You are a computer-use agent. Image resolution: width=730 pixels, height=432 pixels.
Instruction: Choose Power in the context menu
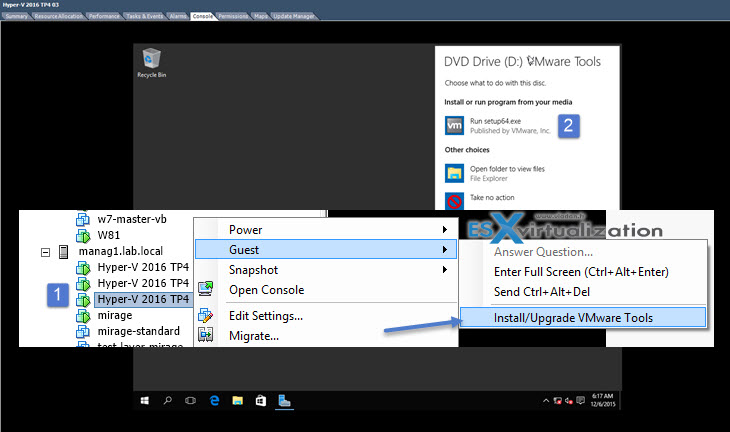point(326,230)
